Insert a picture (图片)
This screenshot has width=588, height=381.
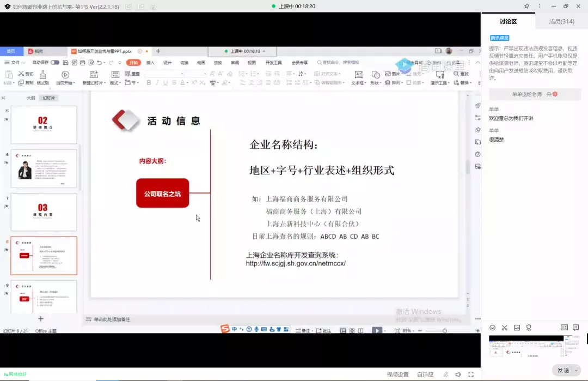click(x=393, y=74)
